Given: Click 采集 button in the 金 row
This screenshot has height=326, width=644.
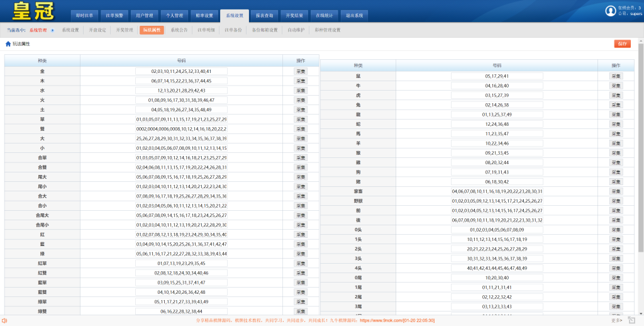Looking at the screenshot, I should point(301,72).
